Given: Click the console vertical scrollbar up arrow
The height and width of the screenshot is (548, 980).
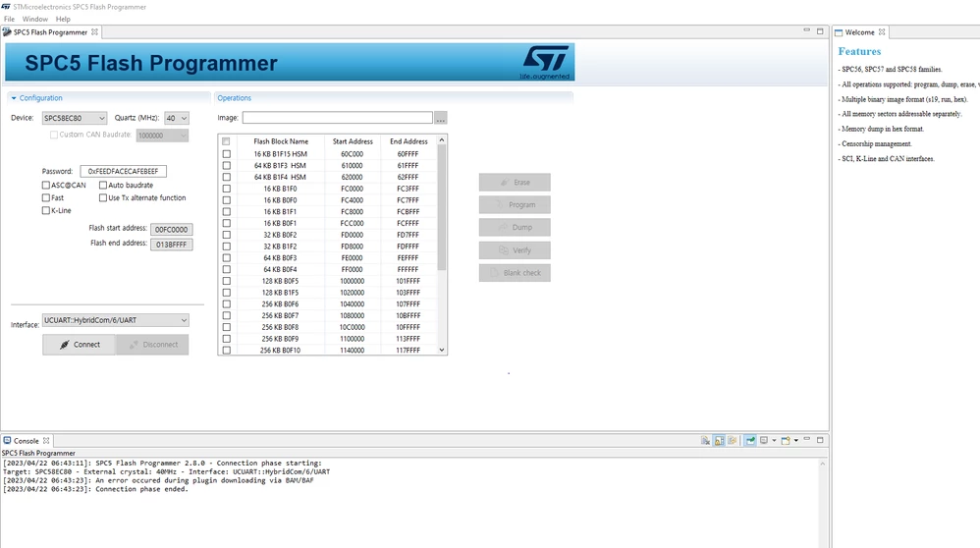Looking at the screenshot, I should click(x=823, y=464).
